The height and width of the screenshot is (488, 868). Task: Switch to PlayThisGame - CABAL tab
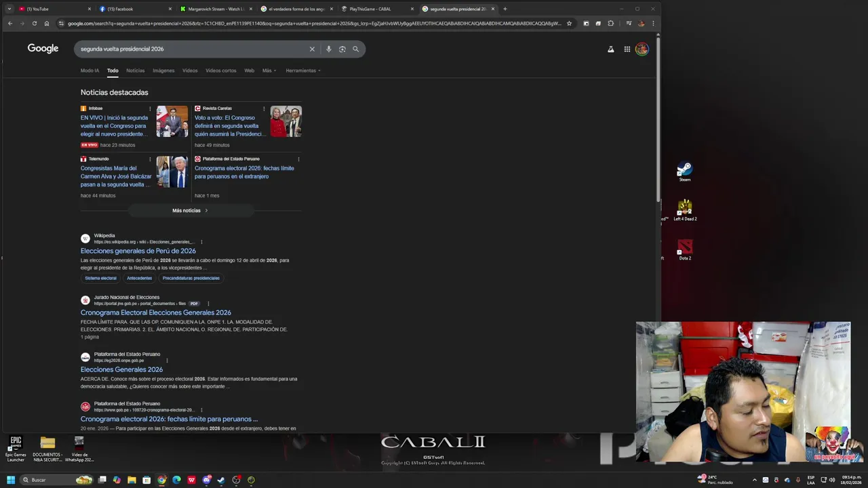coord(377,9)
